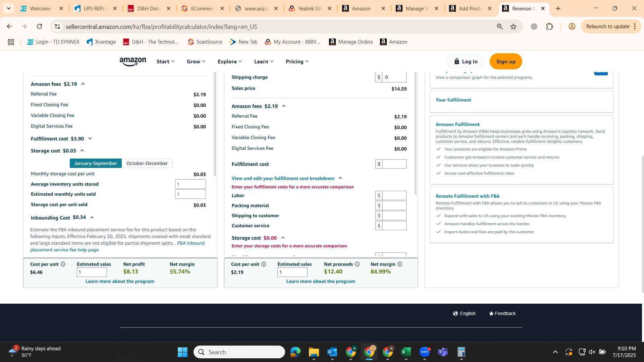Click the zoom magnifier icon in address bar

500,26
